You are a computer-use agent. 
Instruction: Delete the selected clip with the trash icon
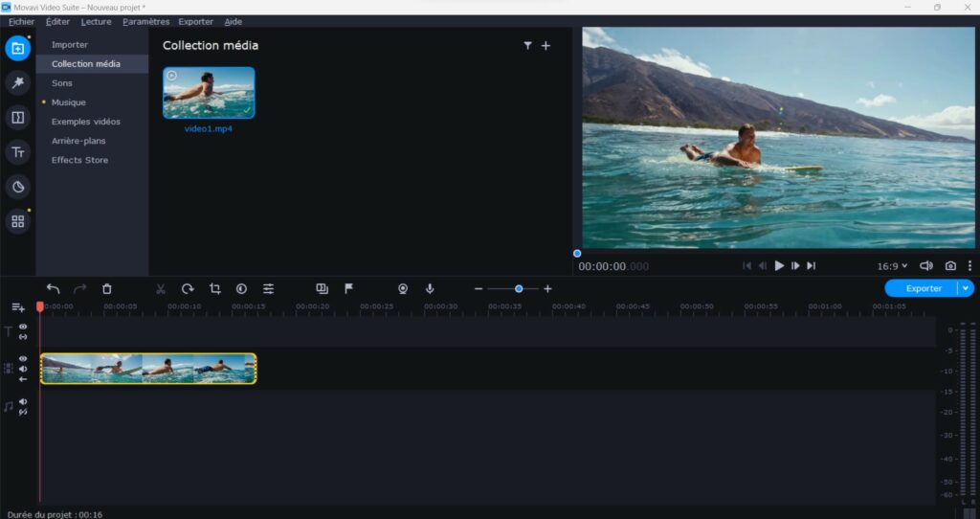click(107, 289)
